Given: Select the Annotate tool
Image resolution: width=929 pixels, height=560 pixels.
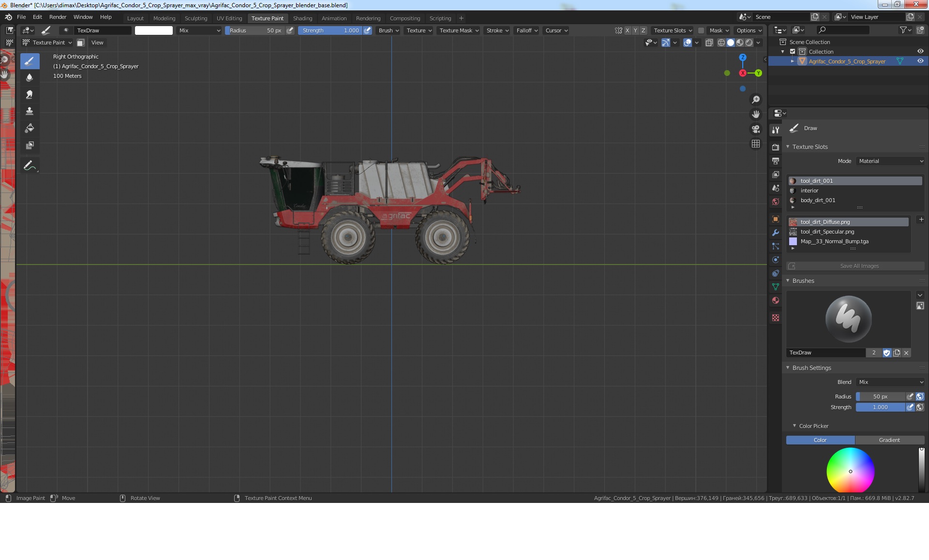Looking at the screenshot, I should coord(30,165).
